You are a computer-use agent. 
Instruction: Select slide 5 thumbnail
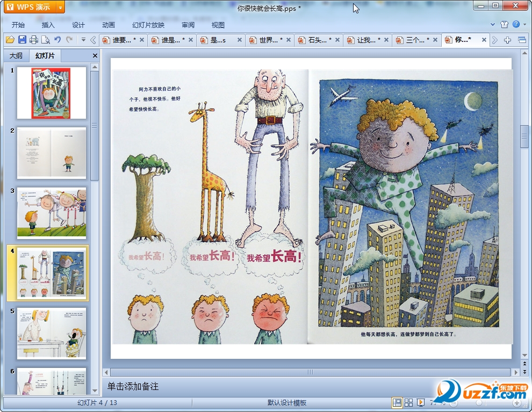tap(52, 334)
